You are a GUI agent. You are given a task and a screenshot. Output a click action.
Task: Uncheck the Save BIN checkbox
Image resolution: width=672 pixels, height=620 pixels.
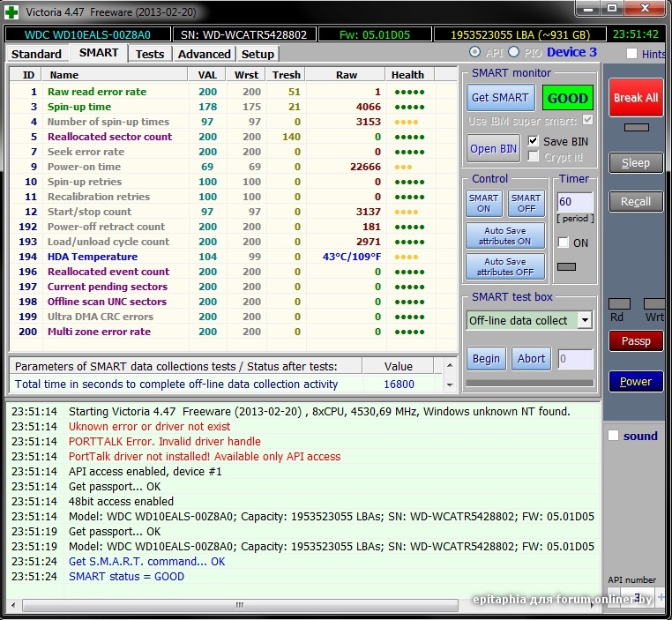(533, 141)
